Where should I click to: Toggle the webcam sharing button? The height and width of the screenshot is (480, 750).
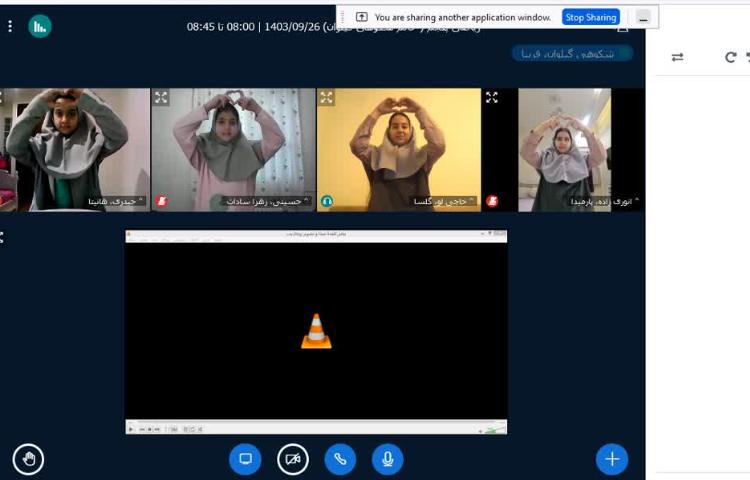click(292, 459)
